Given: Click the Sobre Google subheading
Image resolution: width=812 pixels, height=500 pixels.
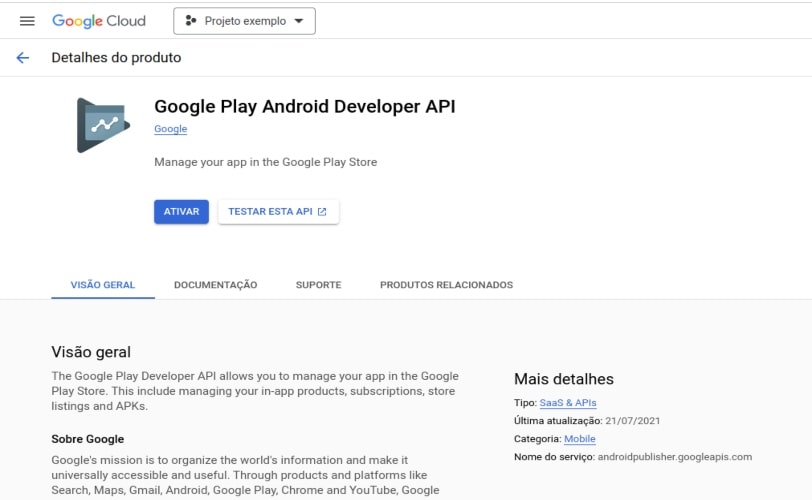Looking at the screenshot, I should pyautogui.click(x=88, y=439).
